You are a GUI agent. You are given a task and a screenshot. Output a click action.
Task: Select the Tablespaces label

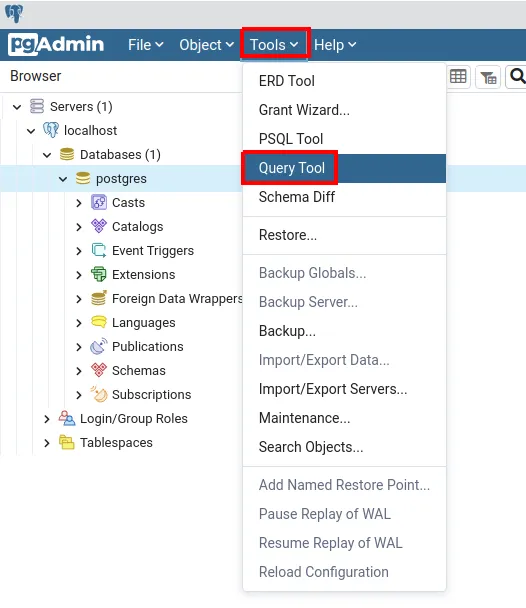(116, 443)
